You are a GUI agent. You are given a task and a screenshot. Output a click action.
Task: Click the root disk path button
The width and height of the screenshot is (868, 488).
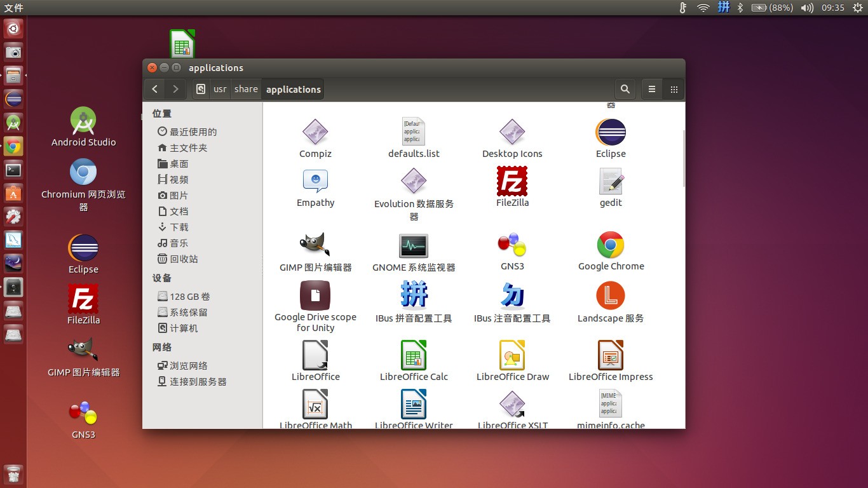pos(201,90)
